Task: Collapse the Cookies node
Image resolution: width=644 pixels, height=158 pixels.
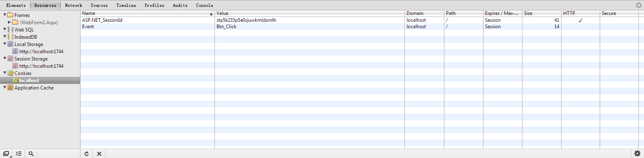Action: [5, 73]
